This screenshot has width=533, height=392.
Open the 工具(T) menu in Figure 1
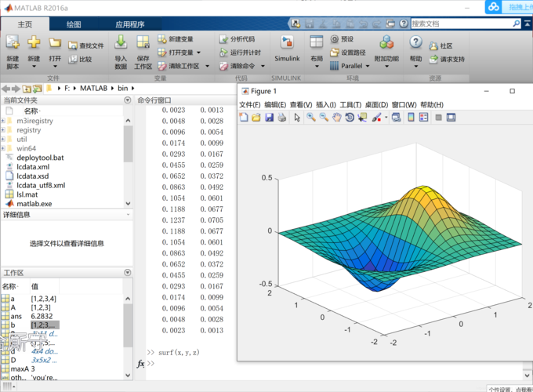[x=350, y=104]
